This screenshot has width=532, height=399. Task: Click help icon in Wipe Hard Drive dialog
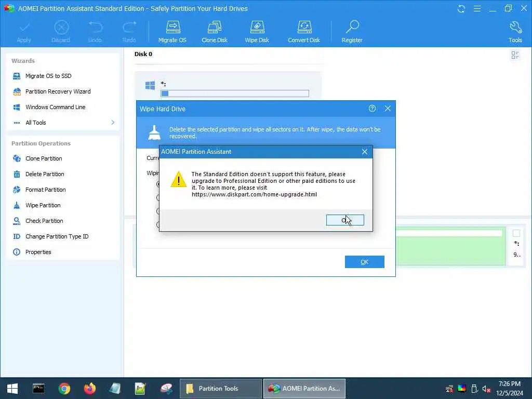click(x=372, y=109)
